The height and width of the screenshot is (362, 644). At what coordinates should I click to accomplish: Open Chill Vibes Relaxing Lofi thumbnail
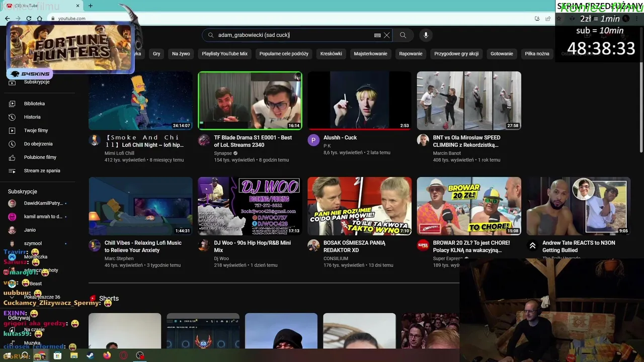(x=140, y=206)
